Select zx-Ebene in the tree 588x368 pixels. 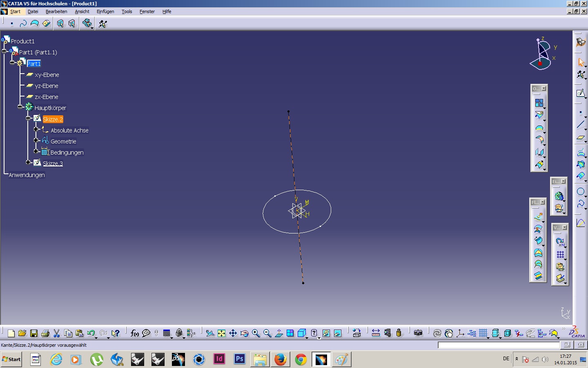47,97
